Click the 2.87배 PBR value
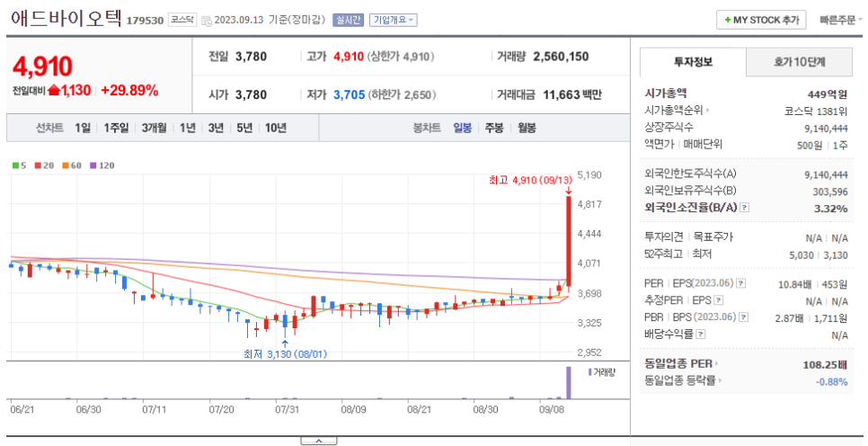 click(x=789, y=318)
